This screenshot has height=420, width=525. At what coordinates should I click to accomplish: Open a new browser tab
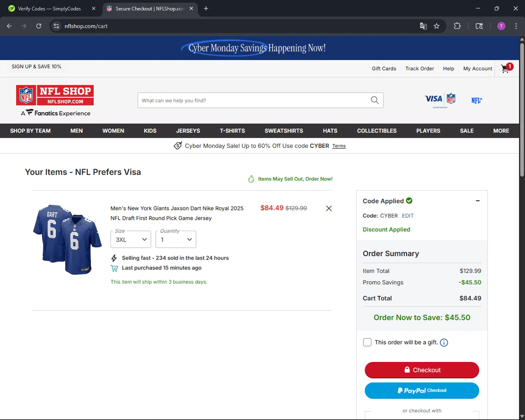pyautogui.click(x=206, y=8)
